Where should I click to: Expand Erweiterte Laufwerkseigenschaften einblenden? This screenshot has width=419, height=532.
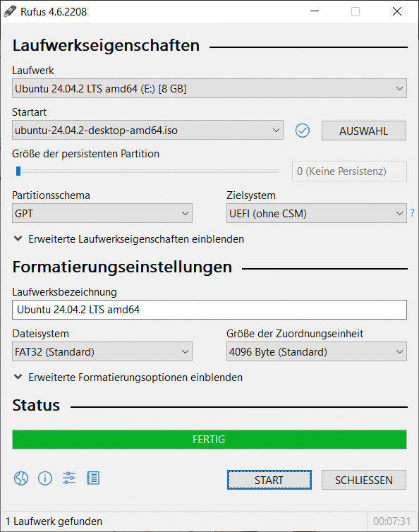[129, 239]
